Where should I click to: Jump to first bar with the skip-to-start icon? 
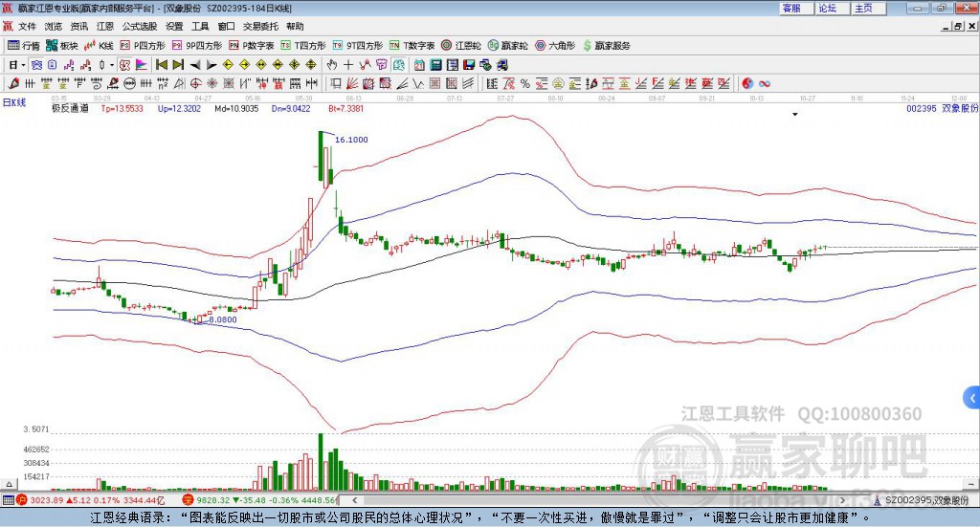[x=161, y=65]
